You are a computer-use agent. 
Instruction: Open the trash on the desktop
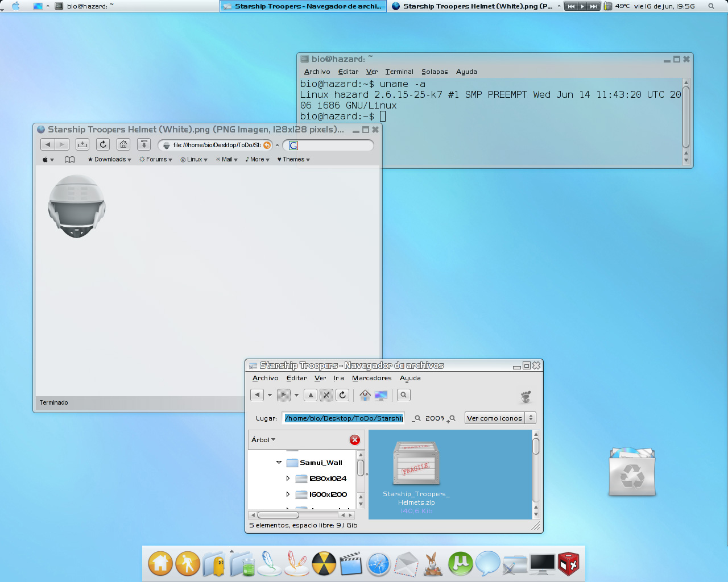click(x=632, y=471)
